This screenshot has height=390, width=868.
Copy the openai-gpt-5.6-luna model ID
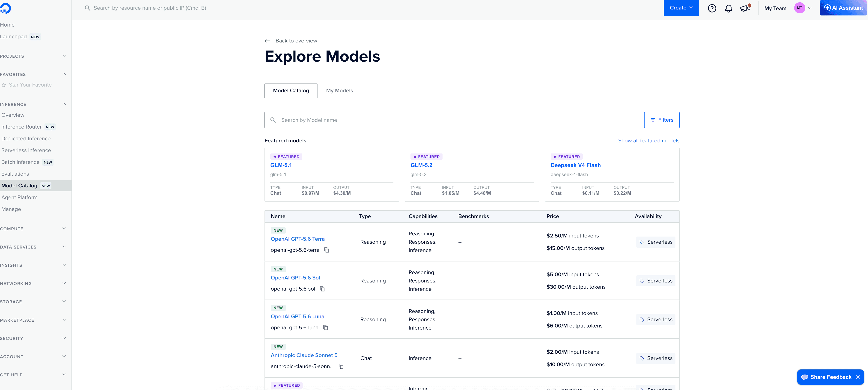[326, 328]
